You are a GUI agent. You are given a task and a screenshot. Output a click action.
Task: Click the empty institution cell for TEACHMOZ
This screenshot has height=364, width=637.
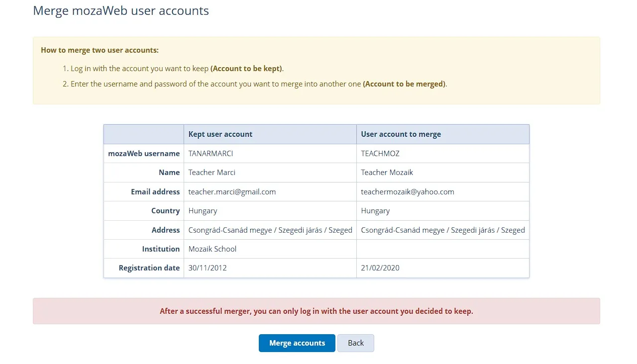(x=442, y=249)
